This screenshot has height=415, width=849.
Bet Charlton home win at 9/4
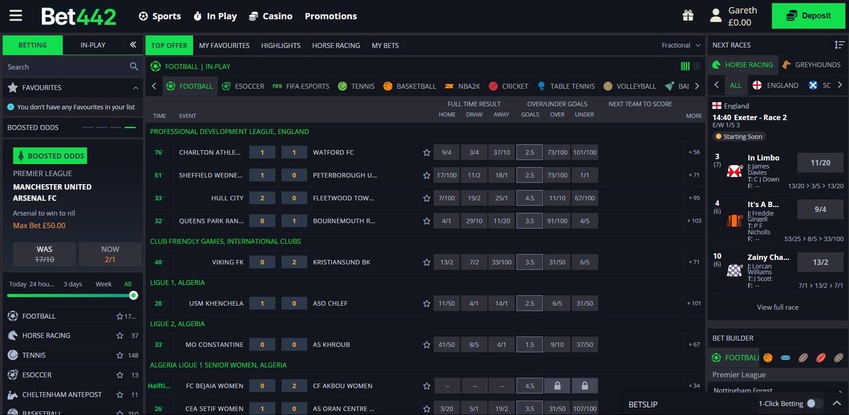(x=447, y=152)
